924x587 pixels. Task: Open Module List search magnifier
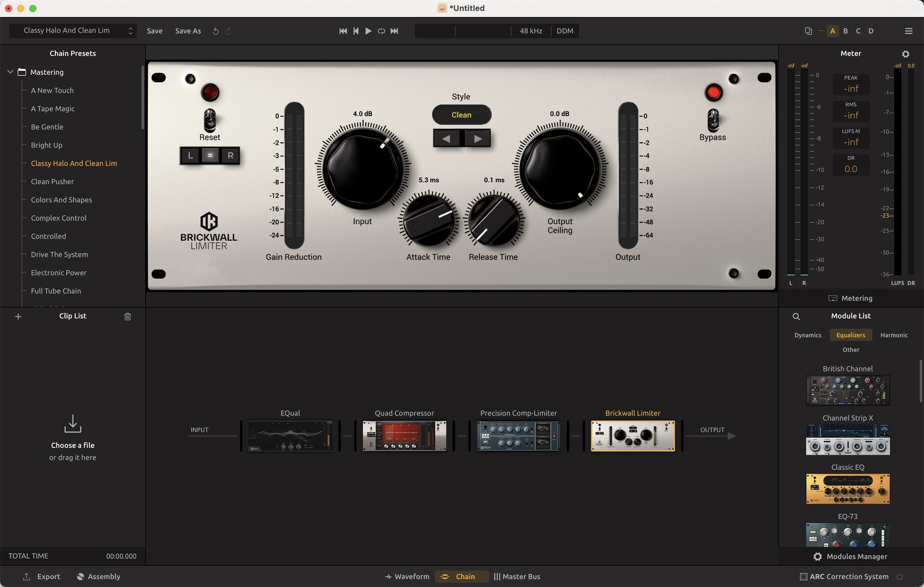[796, 316]
